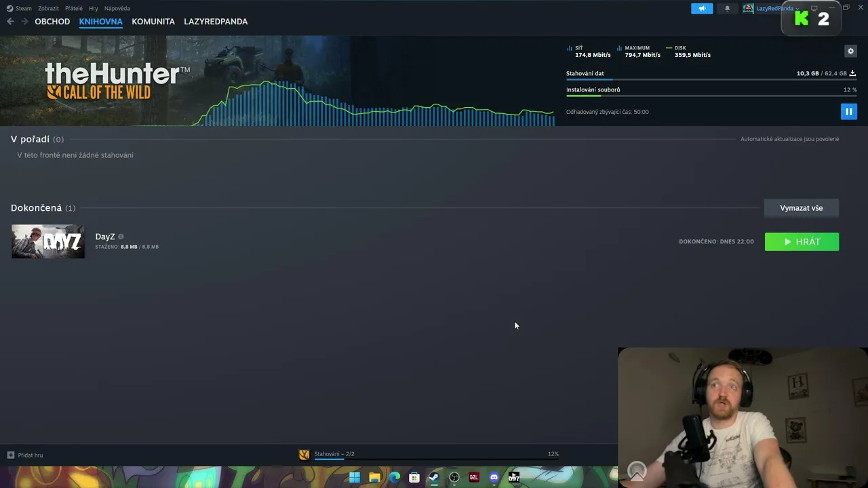Open the Přátelé menu
Screen dimensions: 868x488
coord(74,8)
